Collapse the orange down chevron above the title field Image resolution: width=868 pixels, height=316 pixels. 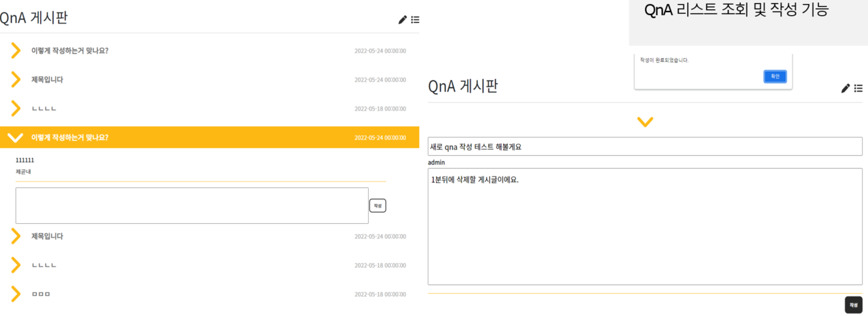645,122
